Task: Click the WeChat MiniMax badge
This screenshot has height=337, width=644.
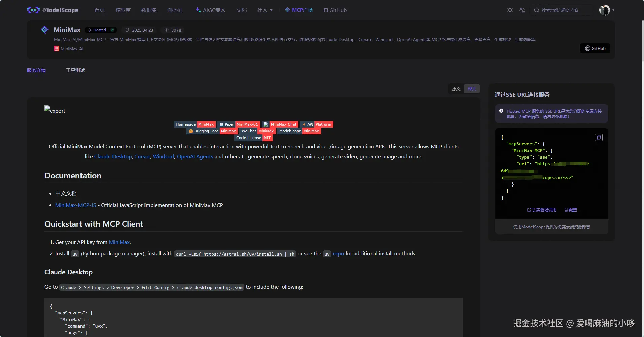Action: click(257, 131)
